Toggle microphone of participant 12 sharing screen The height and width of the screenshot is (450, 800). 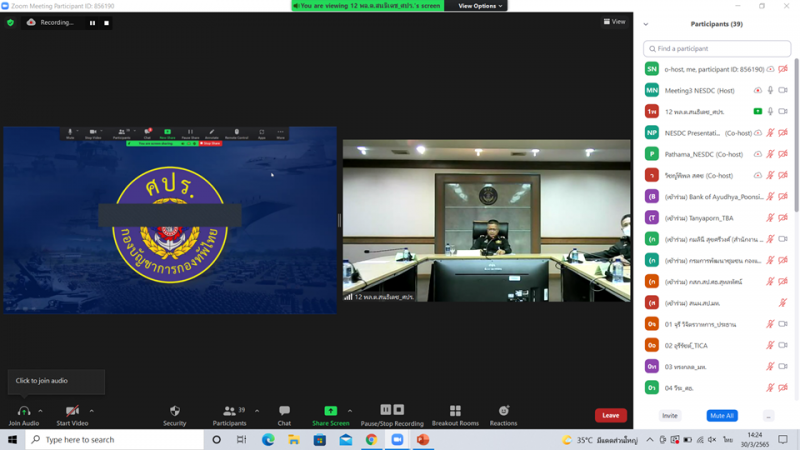(x=770, y=111)
